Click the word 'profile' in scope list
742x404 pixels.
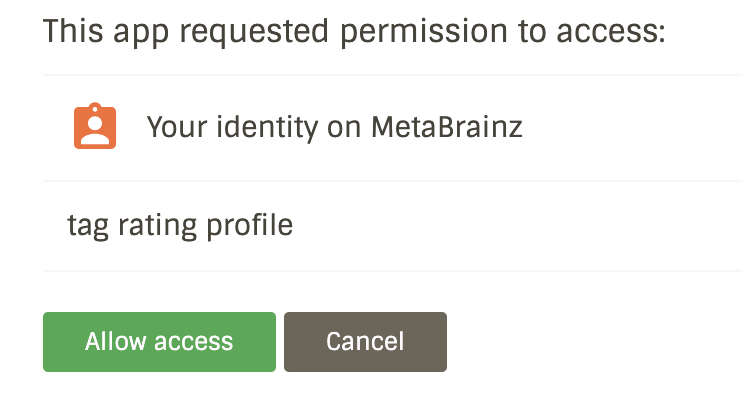(250, 226)
